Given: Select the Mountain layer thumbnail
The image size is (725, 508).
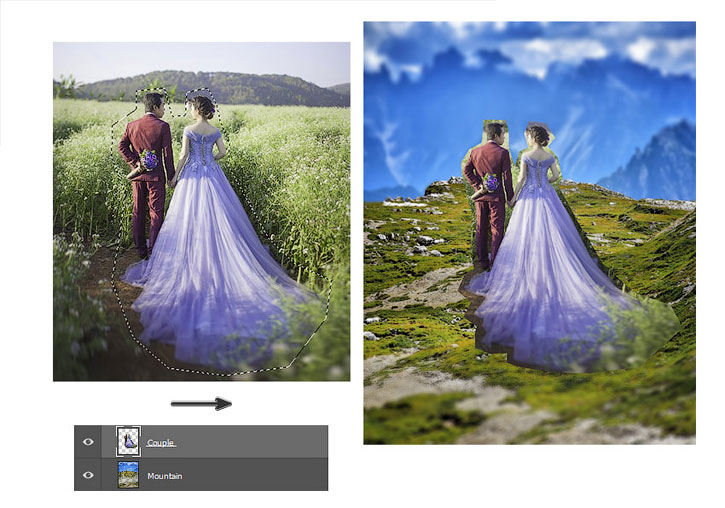Looking at the screenshot, I should pyautogui.click(x=129, y=475).
